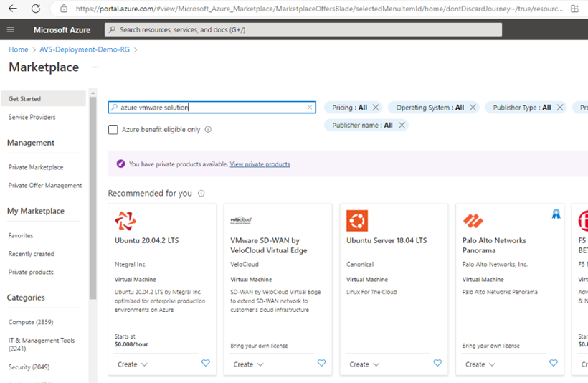Reload the page with refresh icon
Screen dimensions: 588x383
pos(36,9)
